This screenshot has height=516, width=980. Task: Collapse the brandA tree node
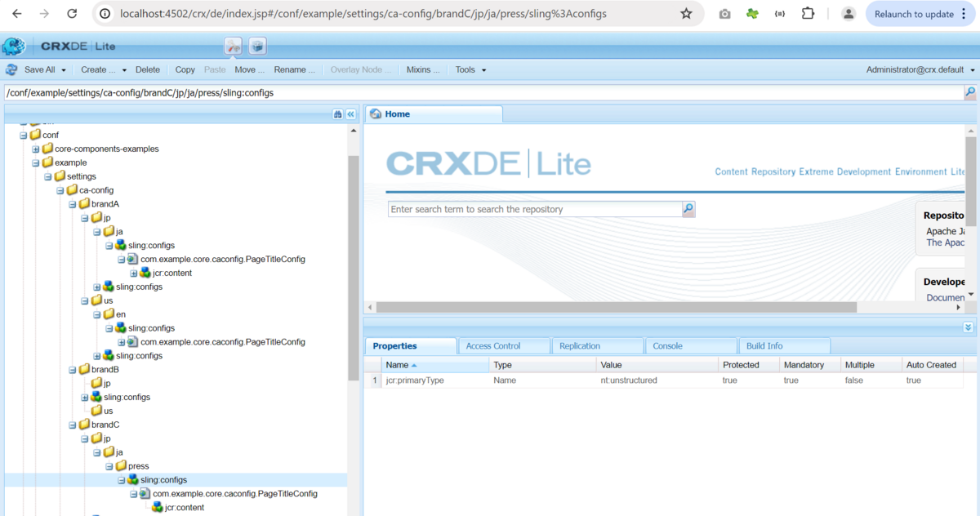pyautogui.click(x=73, y=204)
